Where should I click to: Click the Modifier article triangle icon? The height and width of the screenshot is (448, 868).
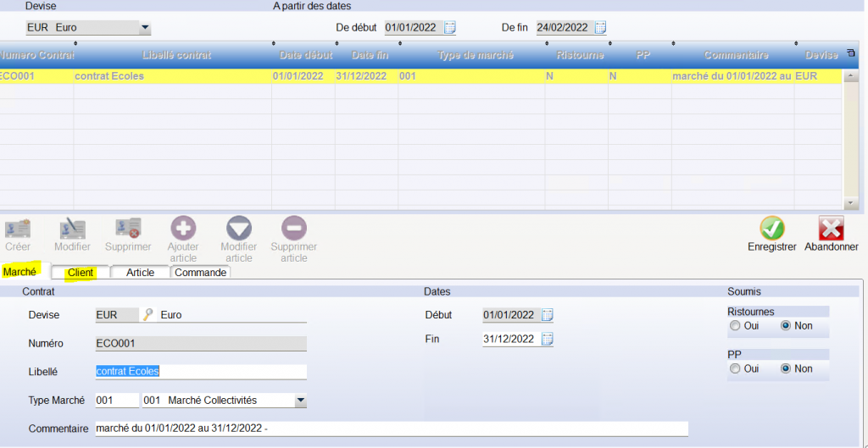point(239,229)
